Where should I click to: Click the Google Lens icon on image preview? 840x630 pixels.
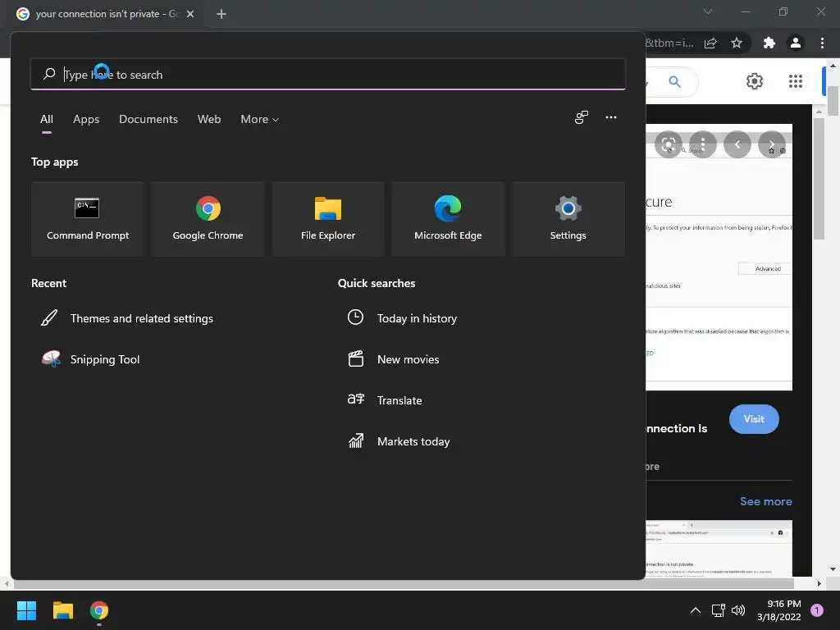point(668,144)
